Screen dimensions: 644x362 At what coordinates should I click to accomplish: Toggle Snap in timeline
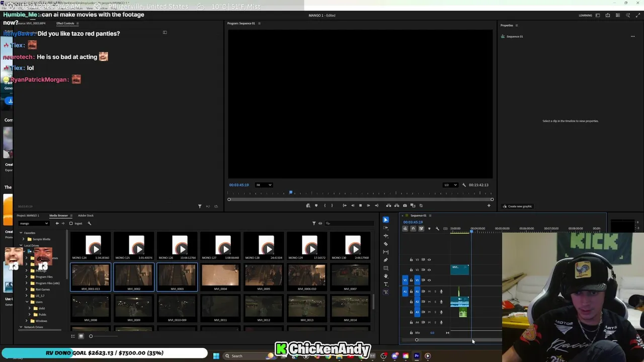click(x=413, y=229)
